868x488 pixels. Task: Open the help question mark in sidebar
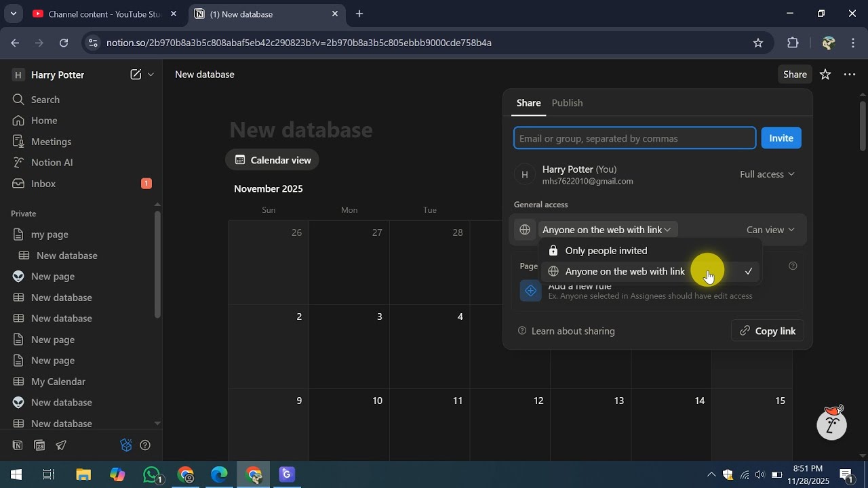tap(144, 445)
